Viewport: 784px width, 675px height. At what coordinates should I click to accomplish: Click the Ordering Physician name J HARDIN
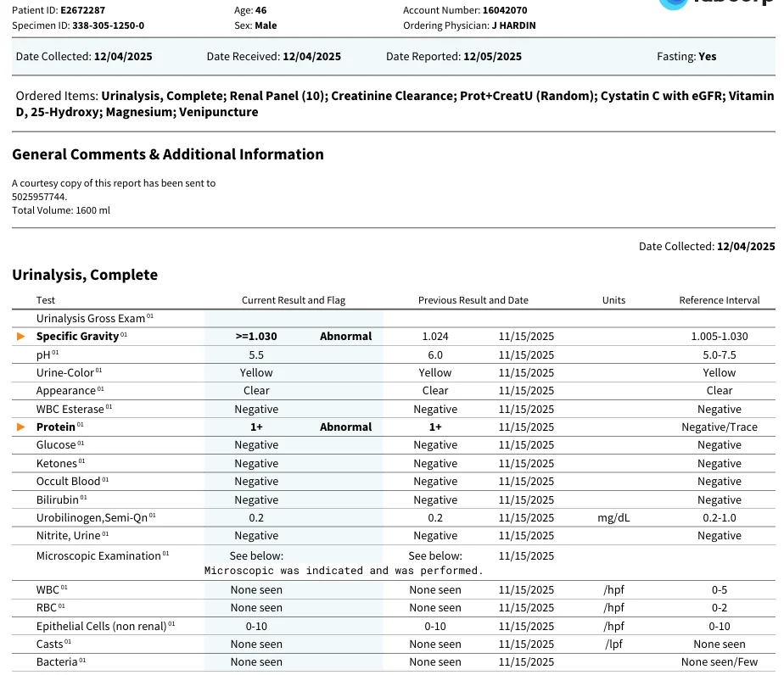pos(513,25)
